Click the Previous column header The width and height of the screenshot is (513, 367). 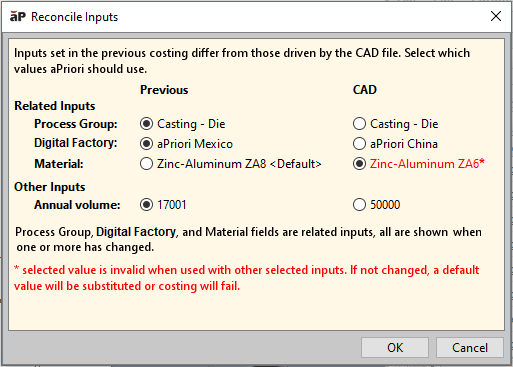point(164,90)
